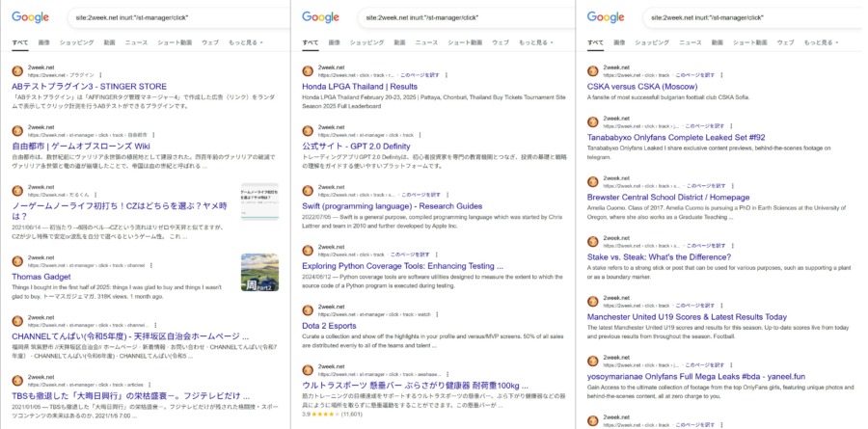Switch to 画像 tab in the left panel
The width and height of the screenshot is (868, 429).
click(43, 42)
